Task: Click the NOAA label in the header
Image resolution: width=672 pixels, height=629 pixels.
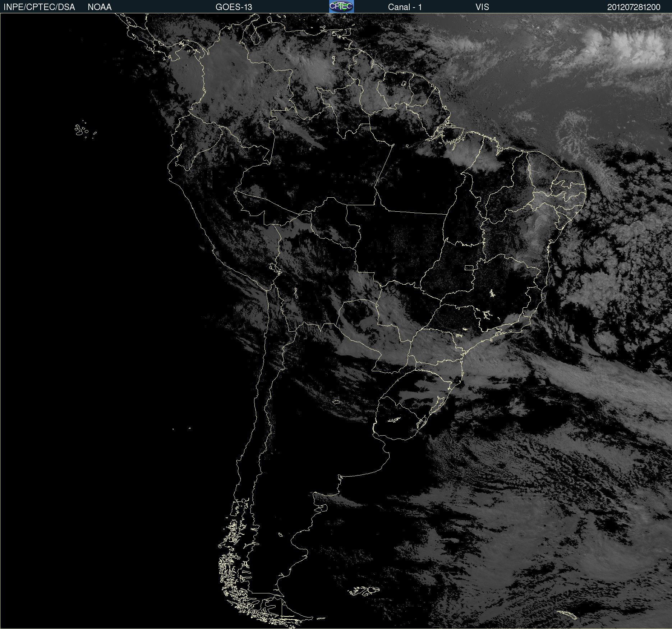Action: click(x=100, y=7)
